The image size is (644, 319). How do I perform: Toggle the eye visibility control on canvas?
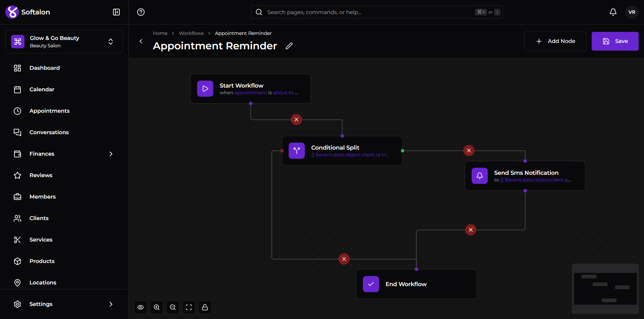(x=141, y=307)
